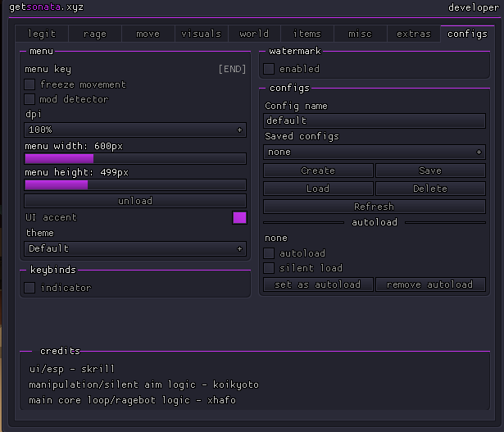Click credit line "ui/esp - skrill"
Screen dimensions: 504x432
[72, 369]
